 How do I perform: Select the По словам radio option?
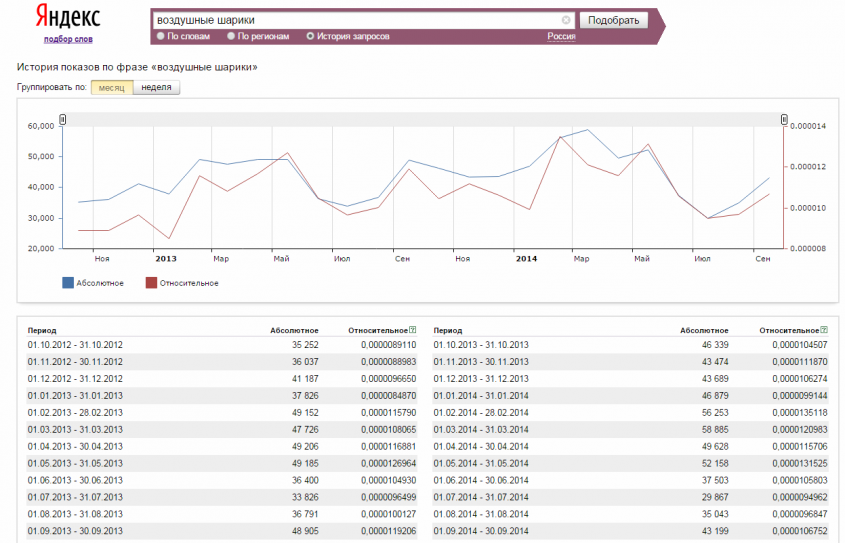point(160,36)
